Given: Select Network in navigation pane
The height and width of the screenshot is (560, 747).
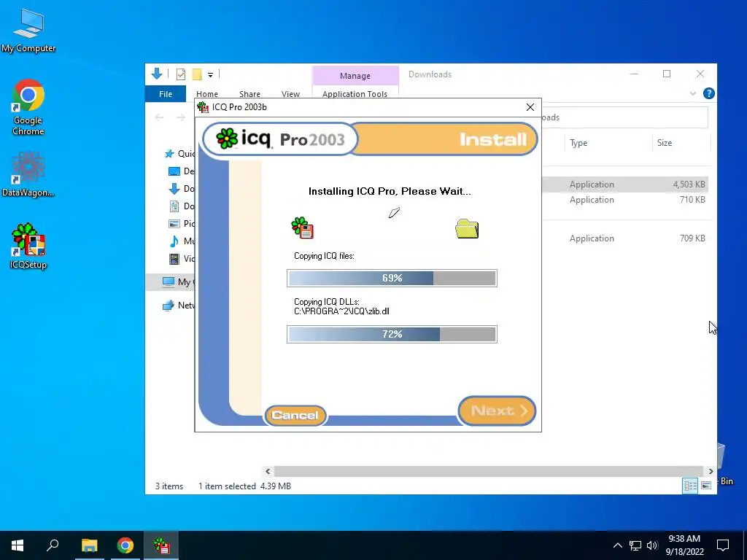Looking at the screenshot, I should point(178,306).
